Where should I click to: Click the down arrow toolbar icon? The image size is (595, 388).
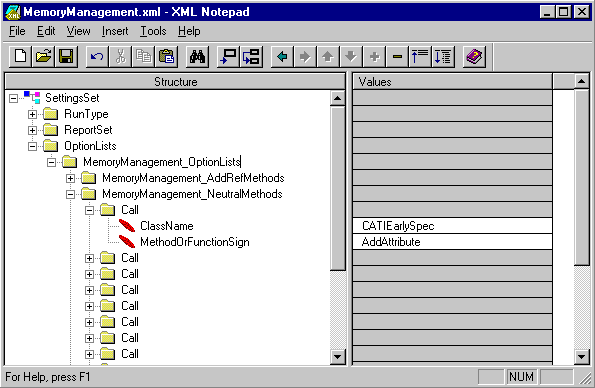351,57
